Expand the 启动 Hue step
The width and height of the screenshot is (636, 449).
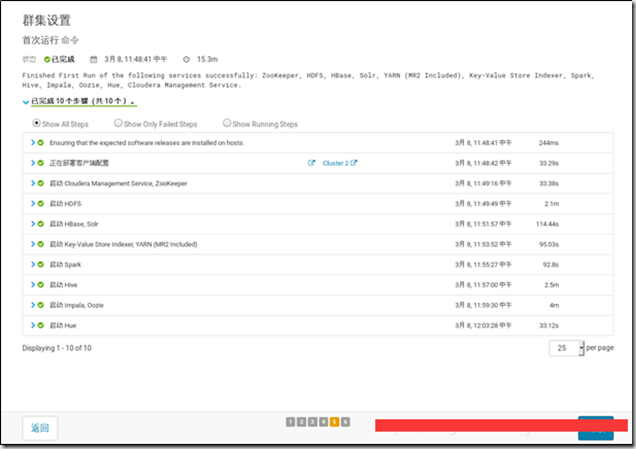click(33, 325)
